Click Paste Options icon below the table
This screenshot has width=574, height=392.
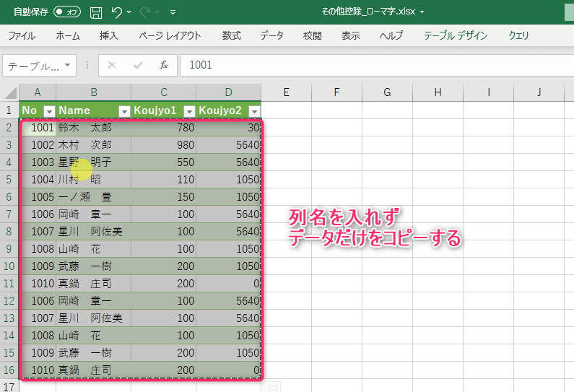[272, 387]
